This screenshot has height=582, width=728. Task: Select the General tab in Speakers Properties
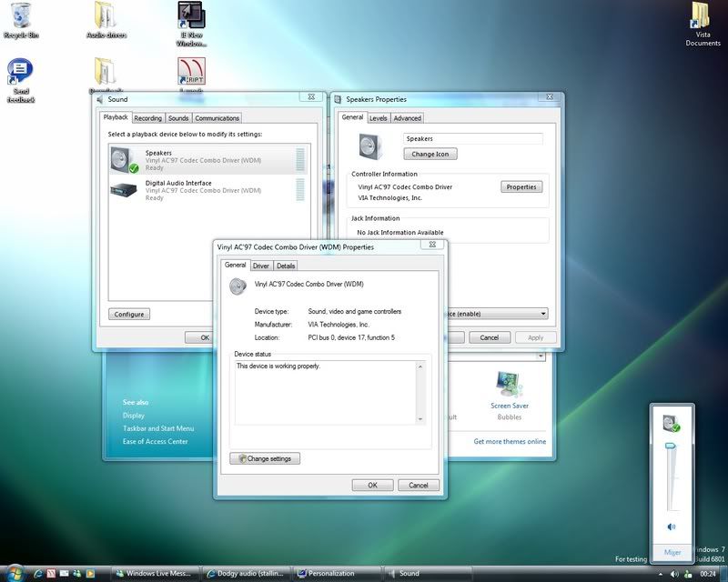(x=352, y=117)
